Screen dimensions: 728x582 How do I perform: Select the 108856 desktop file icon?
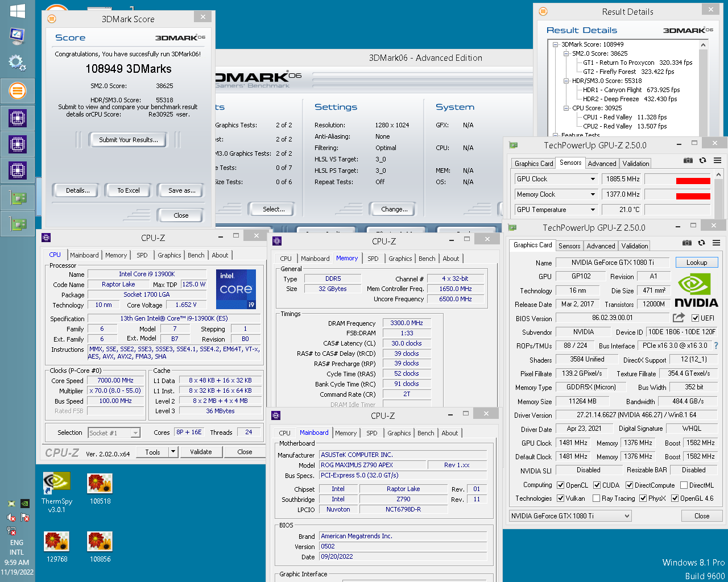pos(100,547)
